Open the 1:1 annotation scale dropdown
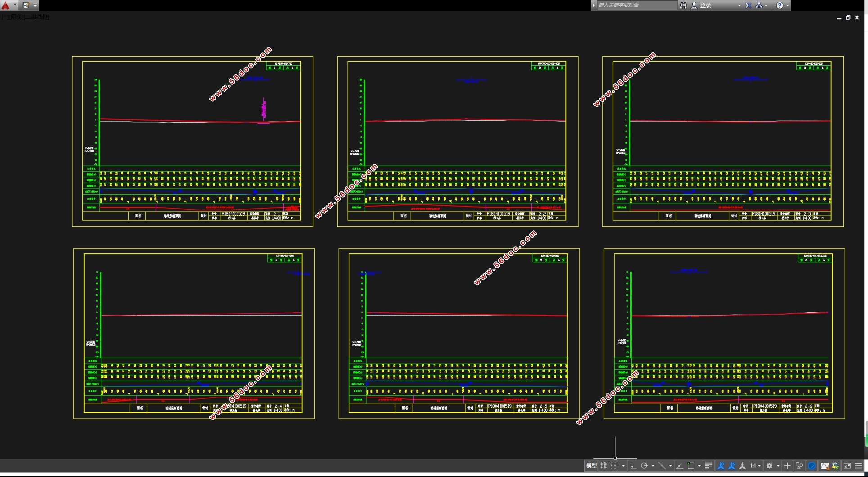Screen dimensions: 868x477 point(755,466)
